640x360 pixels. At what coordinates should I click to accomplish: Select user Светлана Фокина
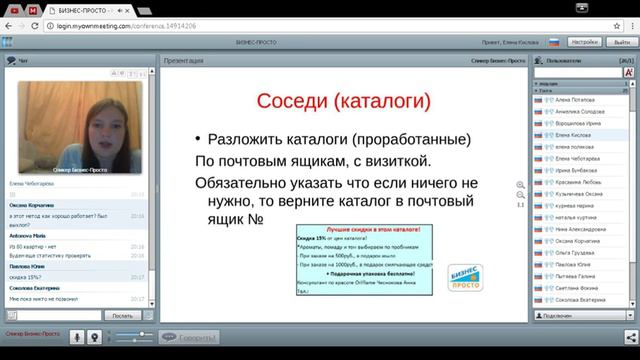point(581,288)
